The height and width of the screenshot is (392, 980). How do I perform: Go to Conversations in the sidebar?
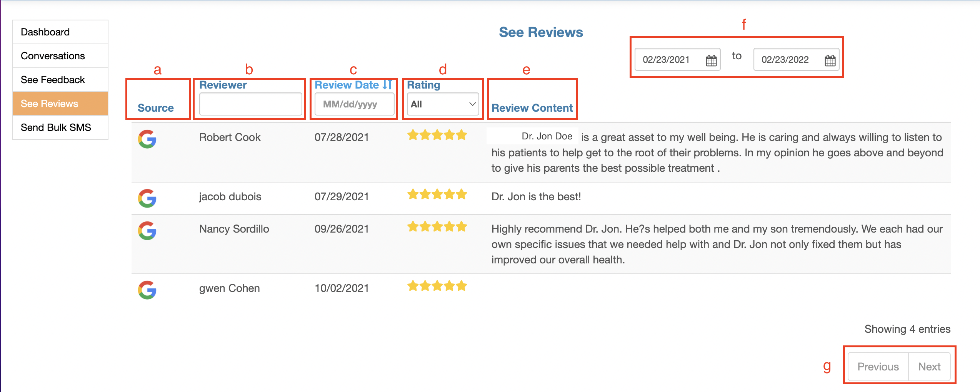[x=60, y=56]
